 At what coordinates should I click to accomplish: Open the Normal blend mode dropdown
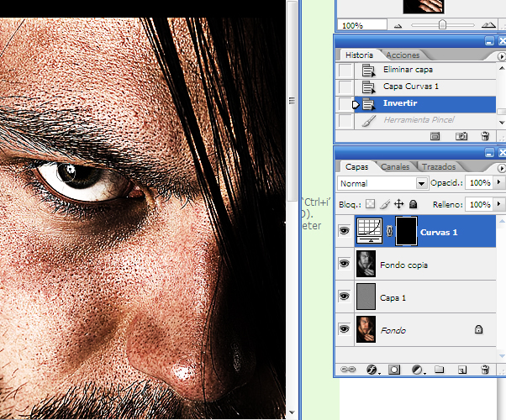382,183
